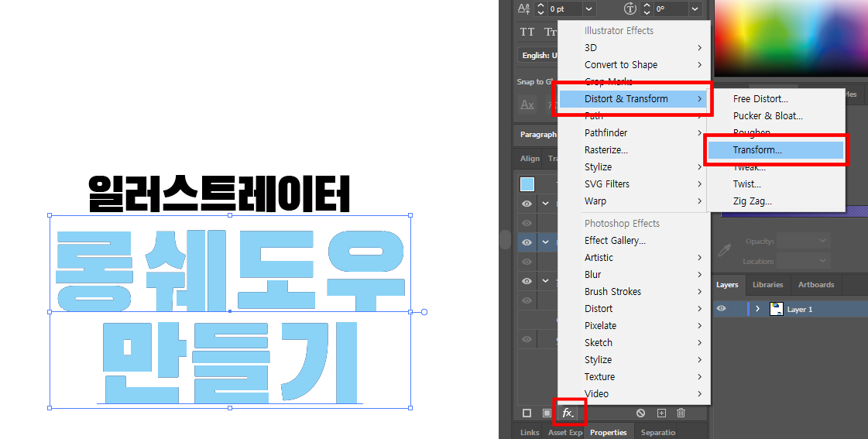
Task: Click the 0 pt baseline shift field
Action: tap(564, 9)
